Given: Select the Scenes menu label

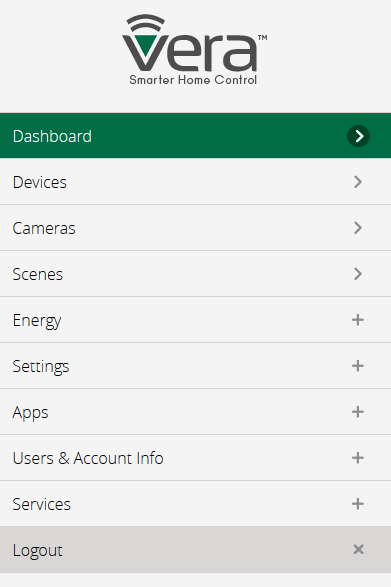Looking at the screenshot, I should tap(37, 274).
